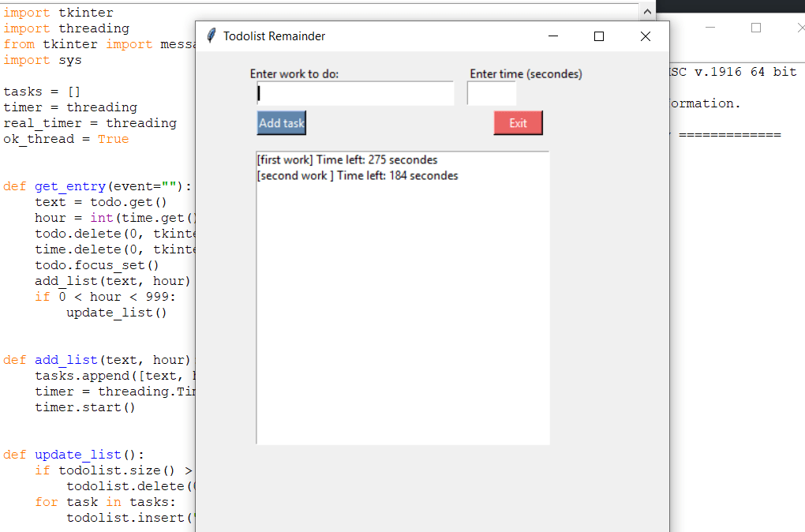Click the 'Enter time (secondes)' field
The height and width of the screenshot is (532, 805).
click(x=492, y=92)
